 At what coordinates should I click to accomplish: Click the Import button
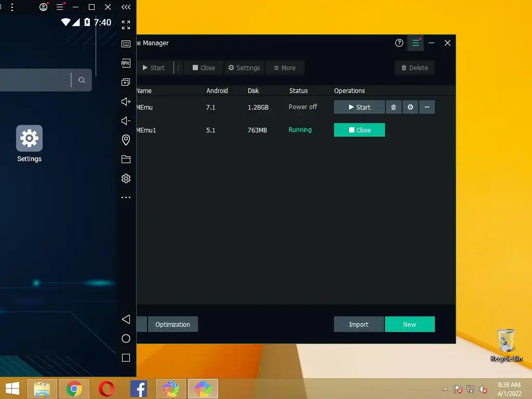358,324
